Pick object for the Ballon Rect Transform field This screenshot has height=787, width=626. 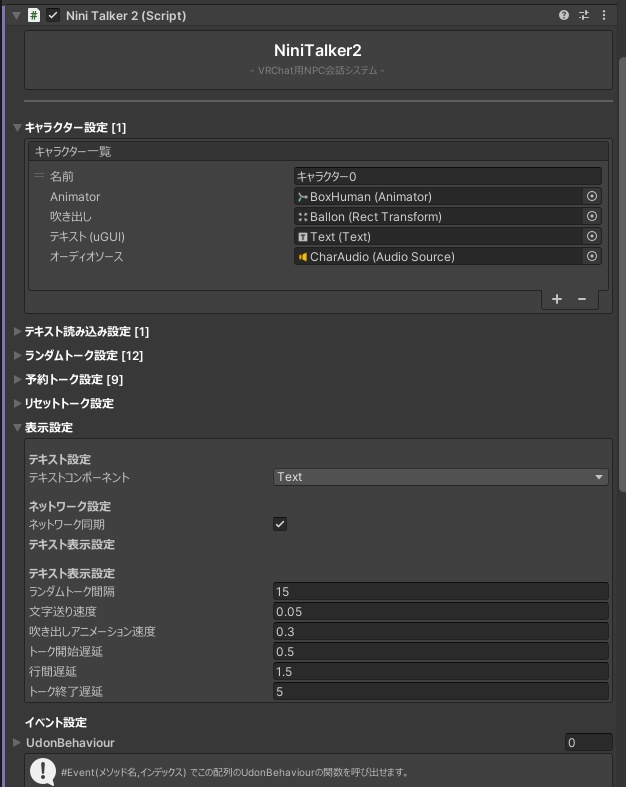(x=592, y=216)
